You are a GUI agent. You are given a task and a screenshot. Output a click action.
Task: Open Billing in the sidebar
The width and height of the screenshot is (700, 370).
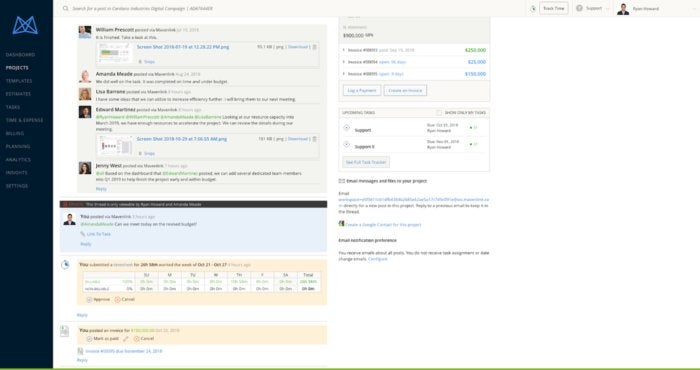coord(15,133)
